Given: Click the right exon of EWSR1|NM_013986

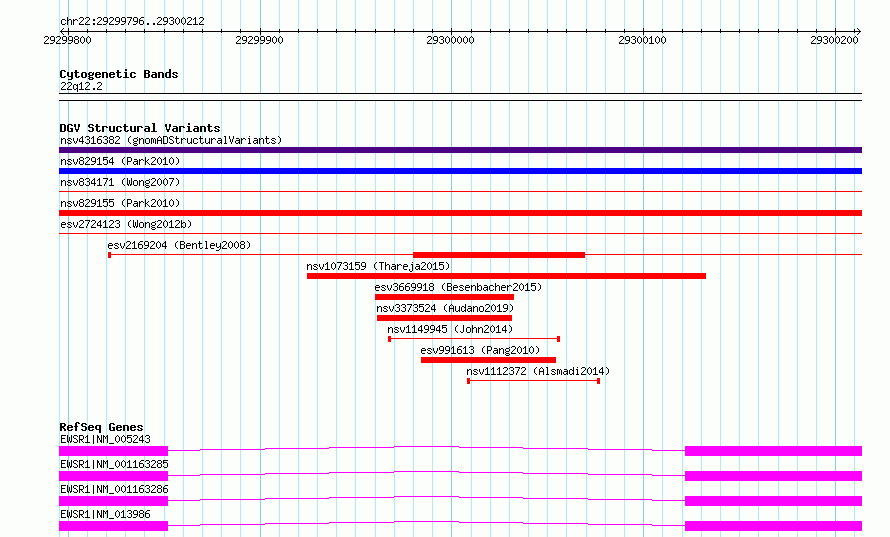Looking at the screenshot, I should [x=774, y=526].
